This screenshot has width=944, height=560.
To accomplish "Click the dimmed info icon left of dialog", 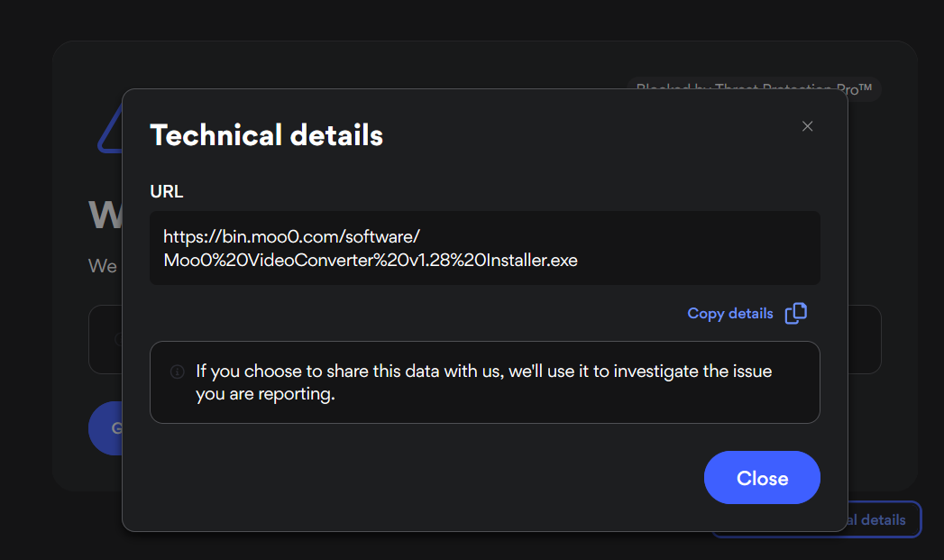I will point(119,340).
